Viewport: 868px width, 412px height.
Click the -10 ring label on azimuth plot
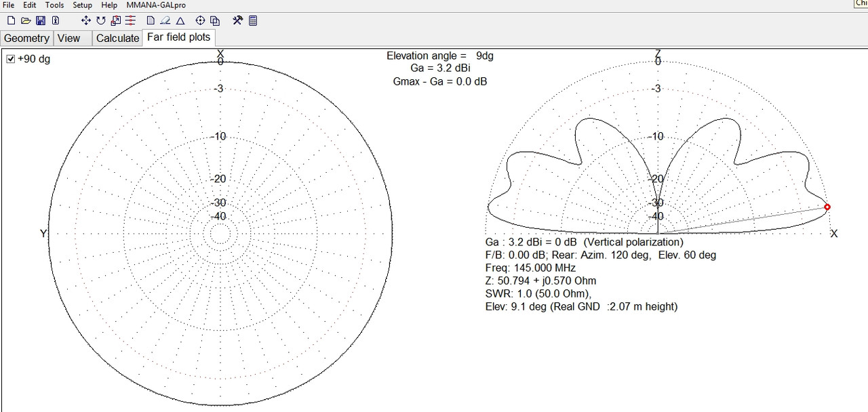pyautogui.click(x=218, y=136)
